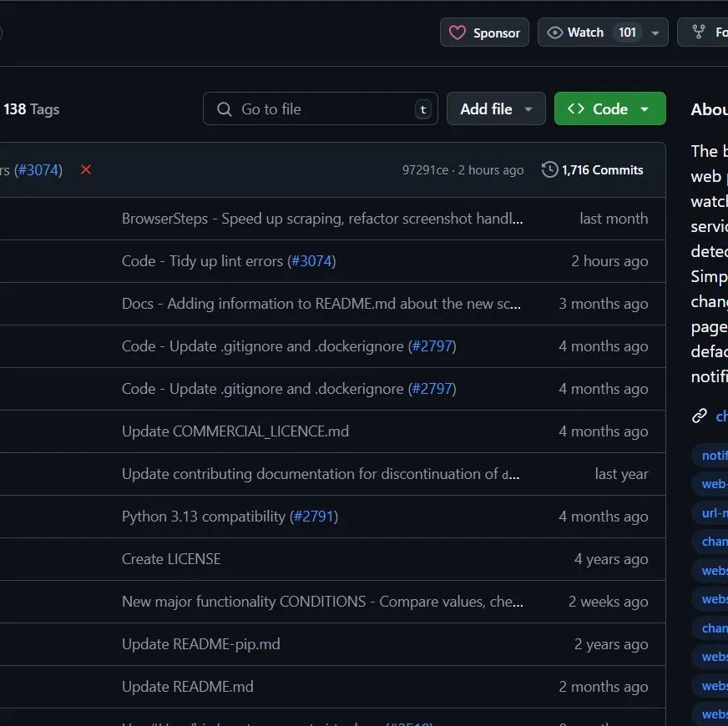Open the 1,716 Commits history

click(x=593, y=170)
